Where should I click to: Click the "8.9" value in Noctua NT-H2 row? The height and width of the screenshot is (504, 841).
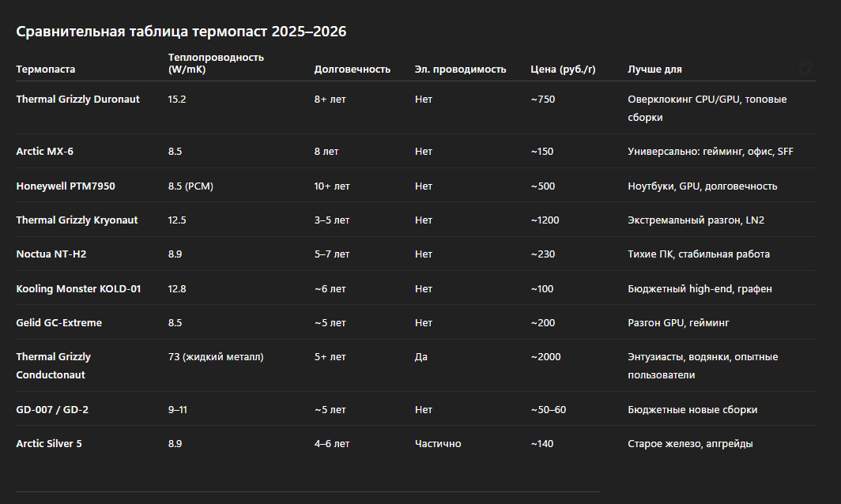pyautogui.click(x=175, y=254)
